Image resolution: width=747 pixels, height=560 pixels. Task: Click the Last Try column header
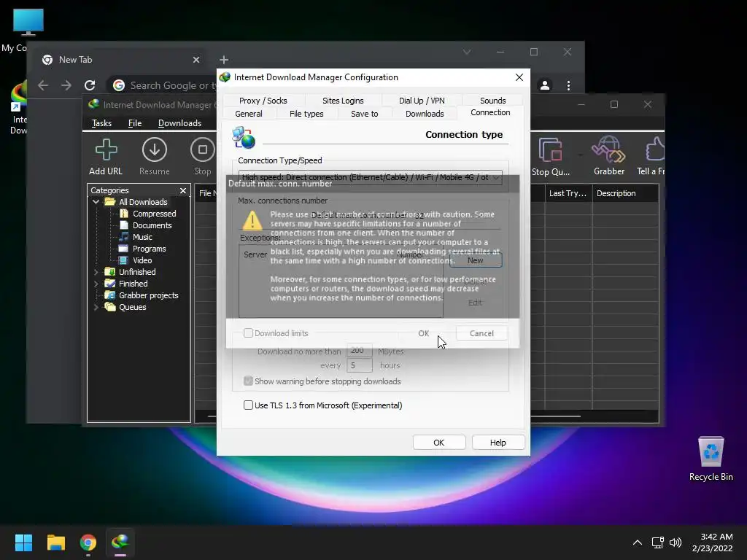click(x=568, y=193)
